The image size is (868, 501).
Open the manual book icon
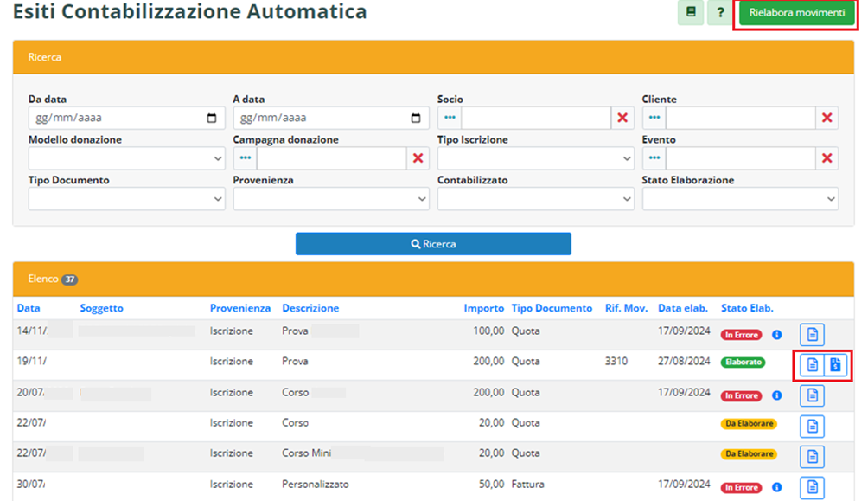pos(690,13)
